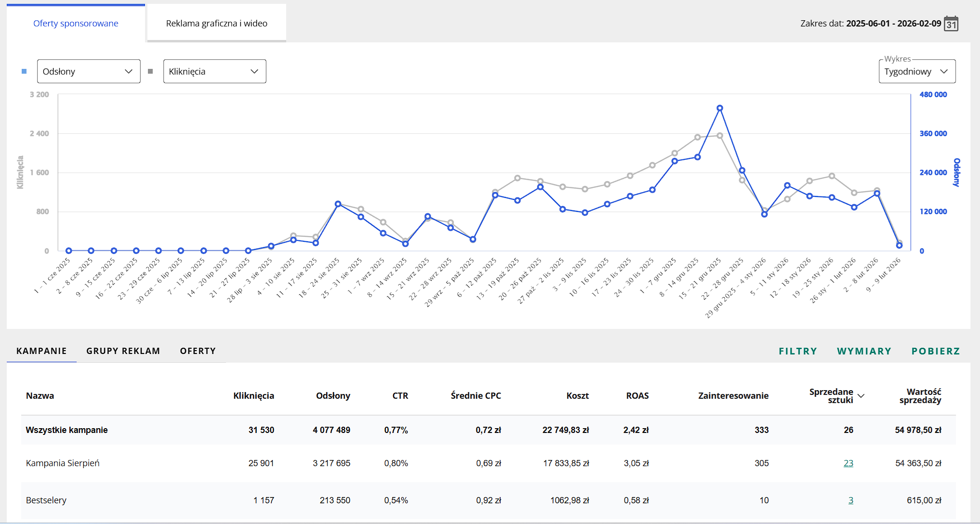Open Kampania Sierpień sold units link 23
This screenshot has width=980, height=524.
tap(848, 463)
